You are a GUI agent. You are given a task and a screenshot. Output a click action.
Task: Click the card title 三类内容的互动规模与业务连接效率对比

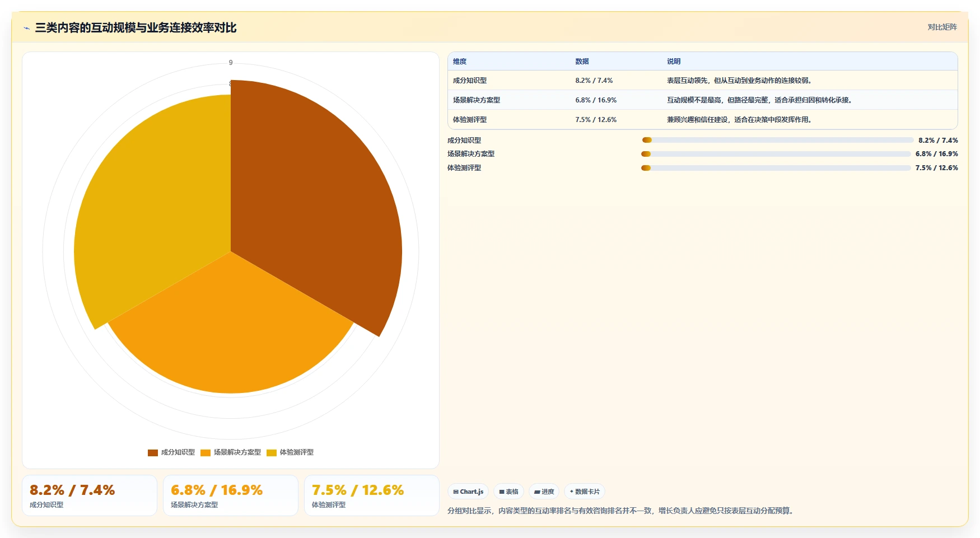tap(136, 28)
